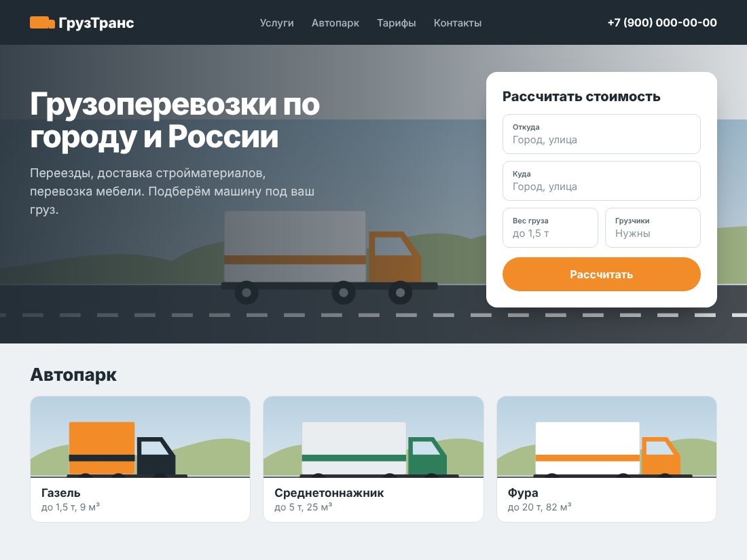Click the Газель card title

[61, 493]
